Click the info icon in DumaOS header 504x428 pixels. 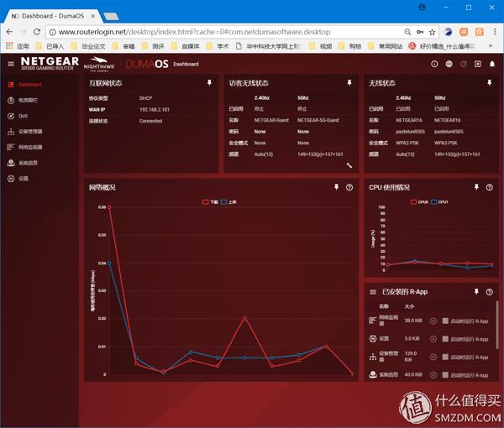[x=434, y=64]
